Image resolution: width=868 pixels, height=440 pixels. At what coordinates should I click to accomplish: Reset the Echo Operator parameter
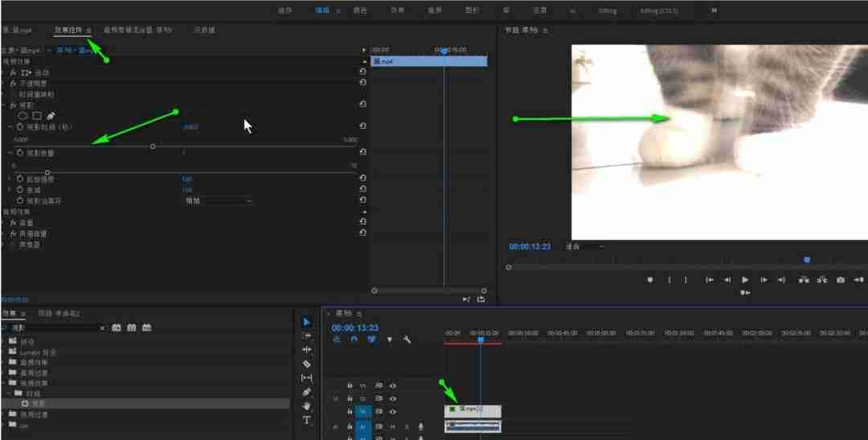tap(362, 200)
